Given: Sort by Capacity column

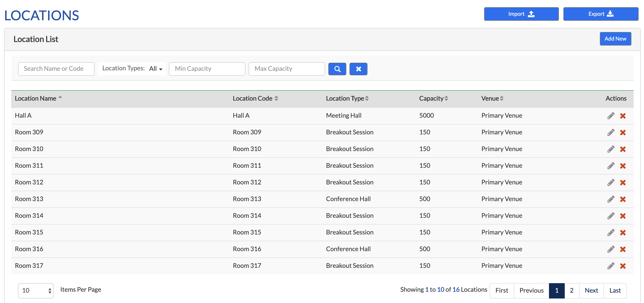Looking at the screenshot, I should click(433, 98).
